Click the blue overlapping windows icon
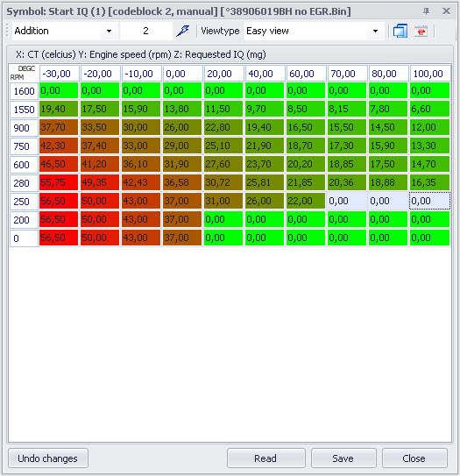This screenshot has height=476, width=460. point(400,31)
